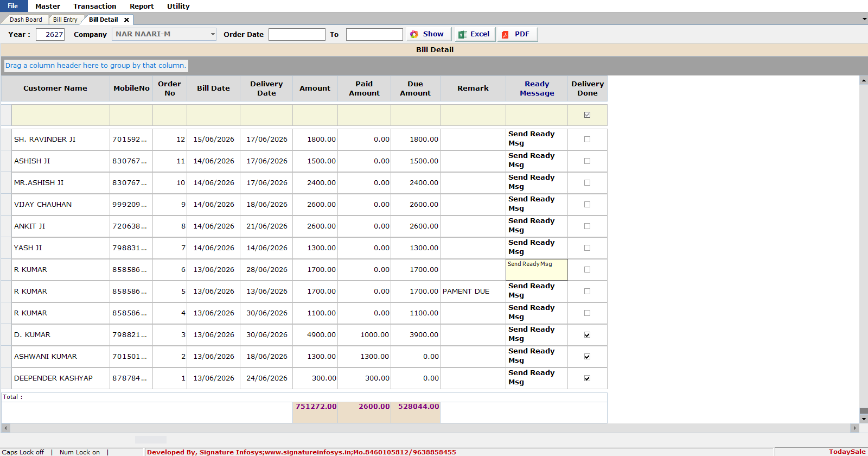Click the TodaySale status bar label
Screen dimensions: 868x456
click(847, 452)
